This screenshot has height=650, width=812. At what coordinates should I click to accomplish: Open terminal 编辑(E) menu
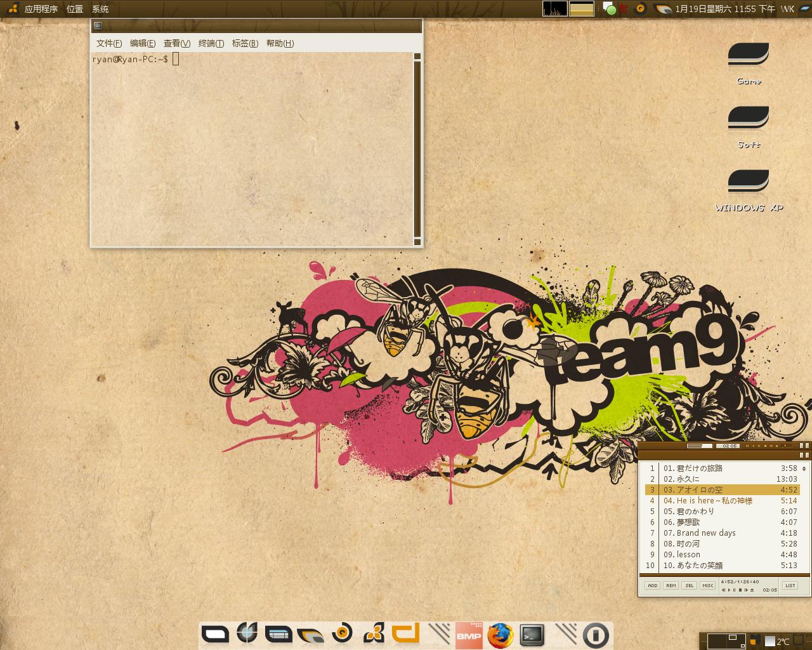coord(143,43)
